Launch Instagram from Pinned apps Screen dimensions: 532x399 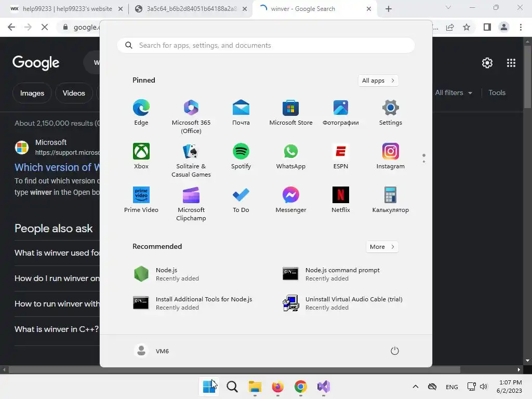pos(391,156)
